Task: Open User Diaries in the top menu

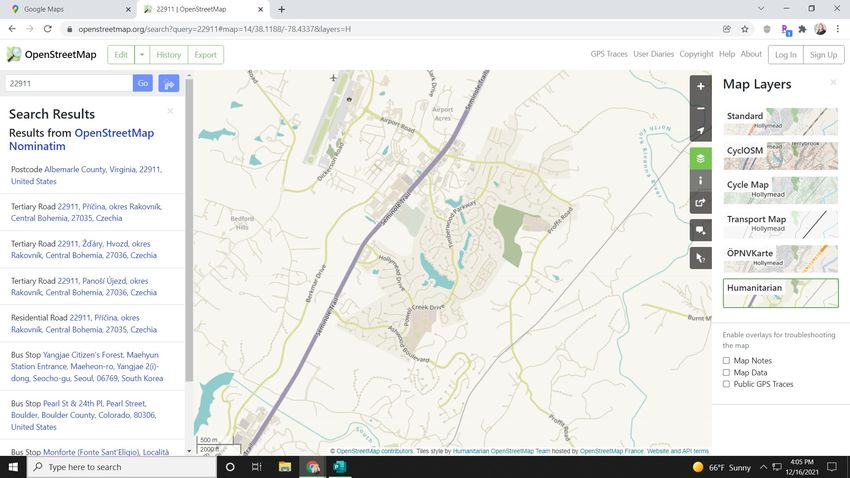Action: pyautogui.click(x=653, y=54)
